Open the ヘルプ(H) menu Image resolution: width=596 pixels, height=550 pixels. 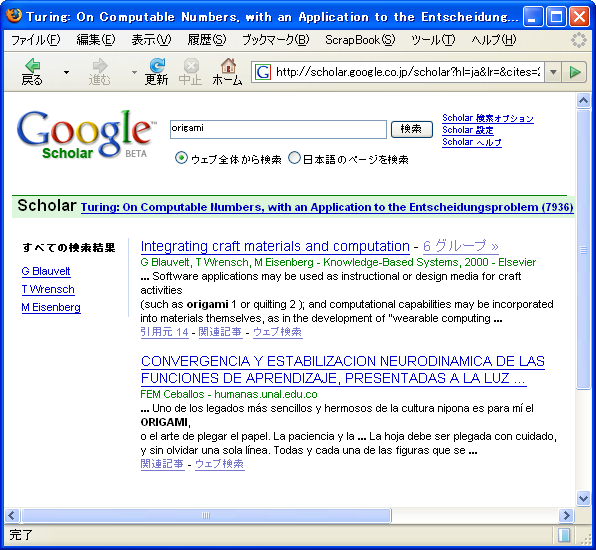(x=493, y=40)
